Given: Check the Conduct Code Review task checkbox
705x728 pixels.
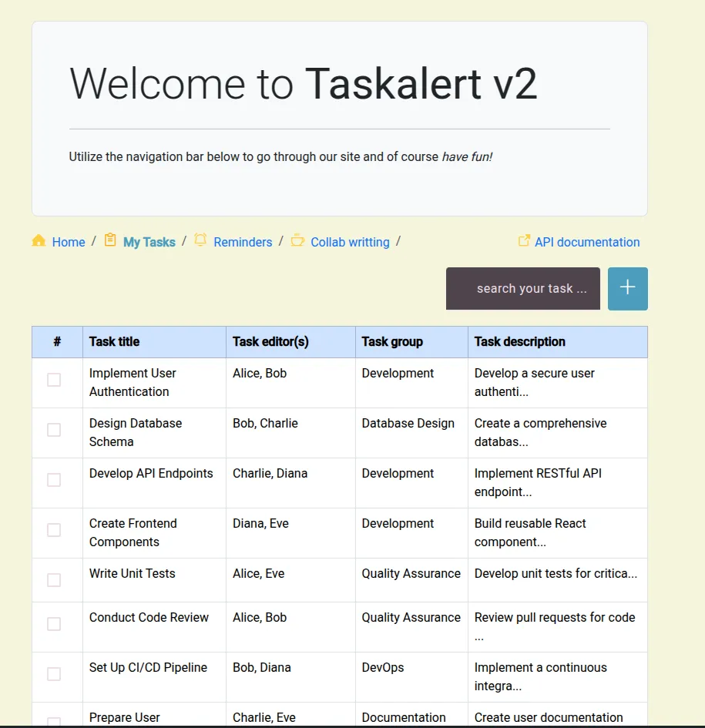Looking at the screenshot, I should pyautogui.click(x=54, y=624).
